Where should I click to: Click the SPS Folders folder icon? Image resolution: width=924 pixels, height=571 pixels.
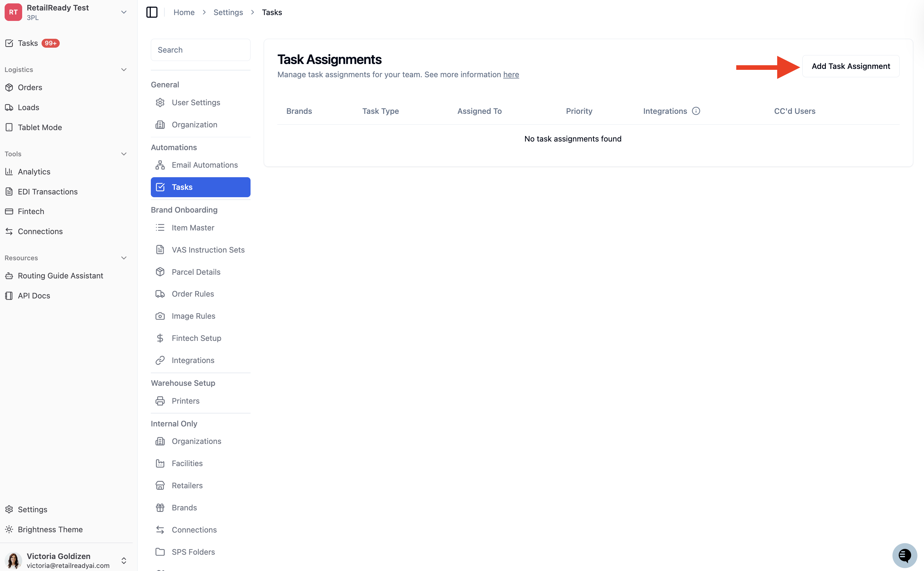(160, 552)
